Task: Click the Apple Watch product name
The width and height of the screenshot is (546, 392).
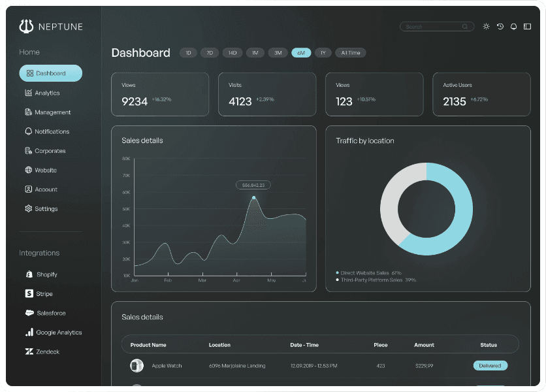Action: [167, 366]
